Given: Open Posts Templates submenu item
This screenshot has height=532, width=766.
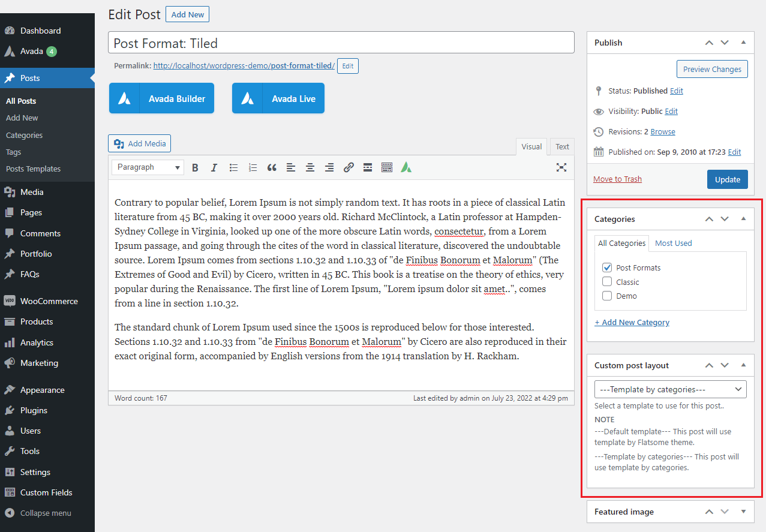Looking at the screenshot, I should point(33,169).
